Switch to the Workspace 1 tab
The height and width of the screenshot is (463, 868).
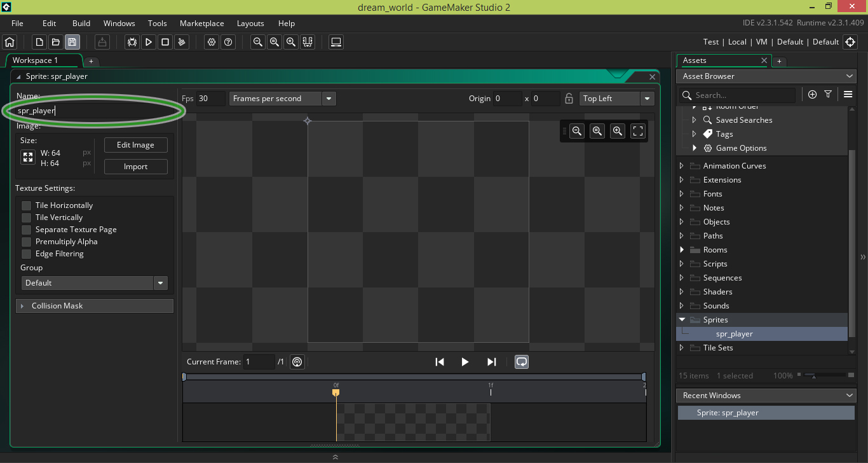(43, 60)
